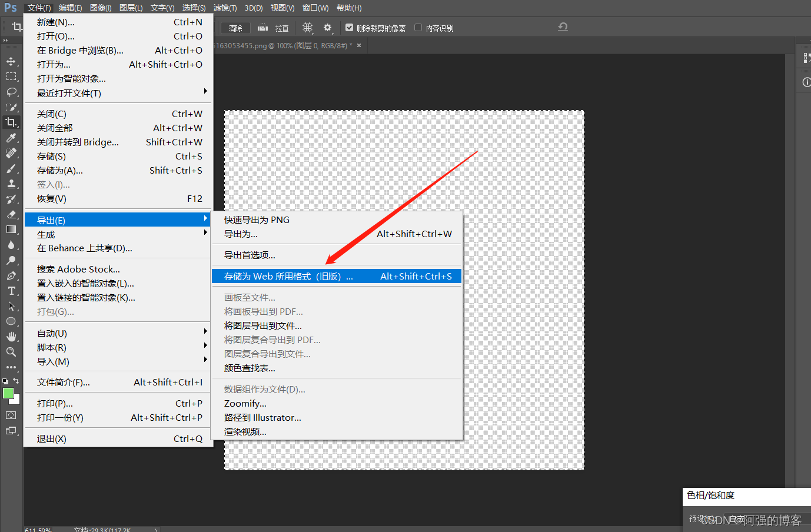Choose 退出(X) from File menu

tap(118, 438)
